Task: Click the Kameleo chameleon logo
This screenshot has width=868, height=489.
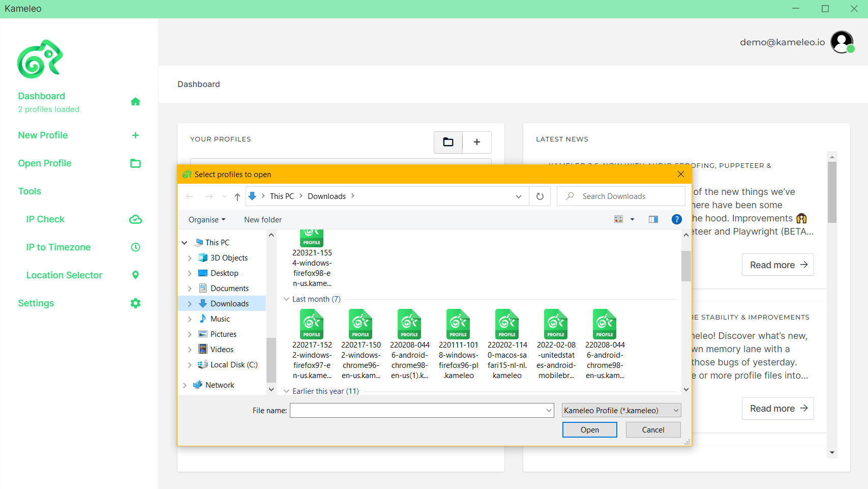Action: pyautogui.click(x=40, y=59)
